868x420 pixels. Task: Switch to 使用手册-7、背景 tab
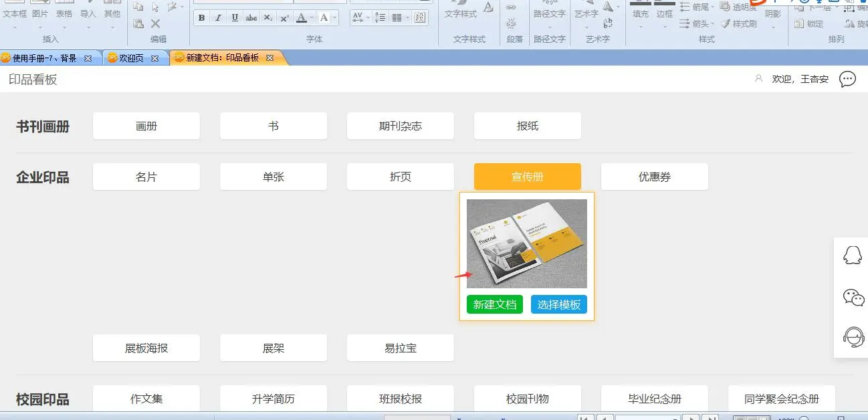click(x=45, y=58)
